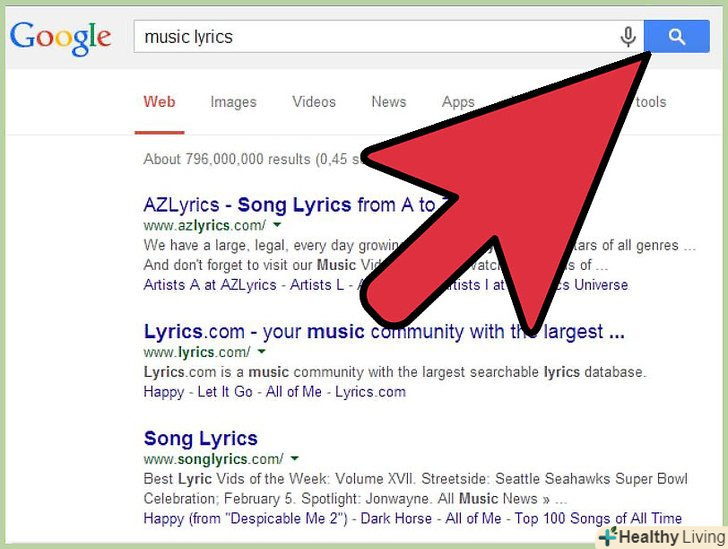
Task: Follow the Artists A at AZLyrics sitelink
Action: (210, 285)
